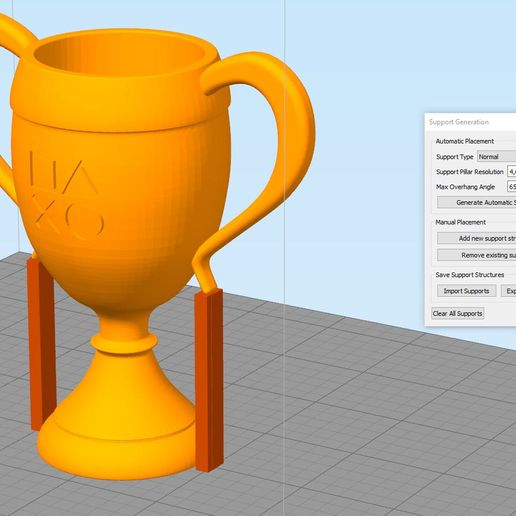
Task: Click the Clear All Supports button
Action: click(457, 313)
